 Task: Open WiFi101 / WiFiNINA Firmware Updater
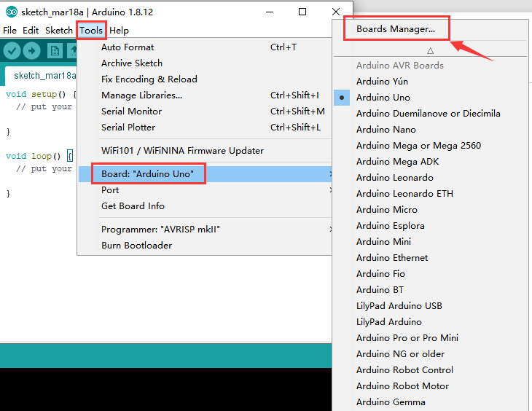pyautogui.click(x=205, y=151)
